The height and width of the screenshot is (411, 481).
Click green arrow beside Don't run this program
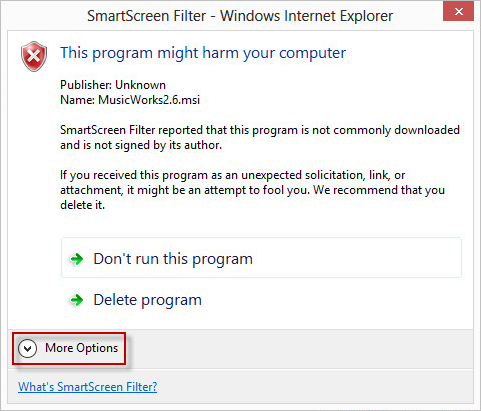pos(77,259)
